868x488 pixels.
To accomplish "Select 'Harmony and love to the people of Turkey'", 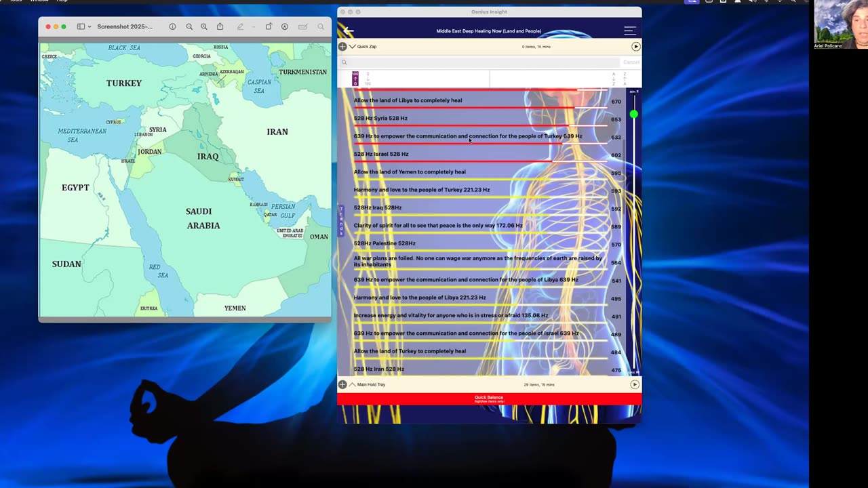I will [422, 190].
